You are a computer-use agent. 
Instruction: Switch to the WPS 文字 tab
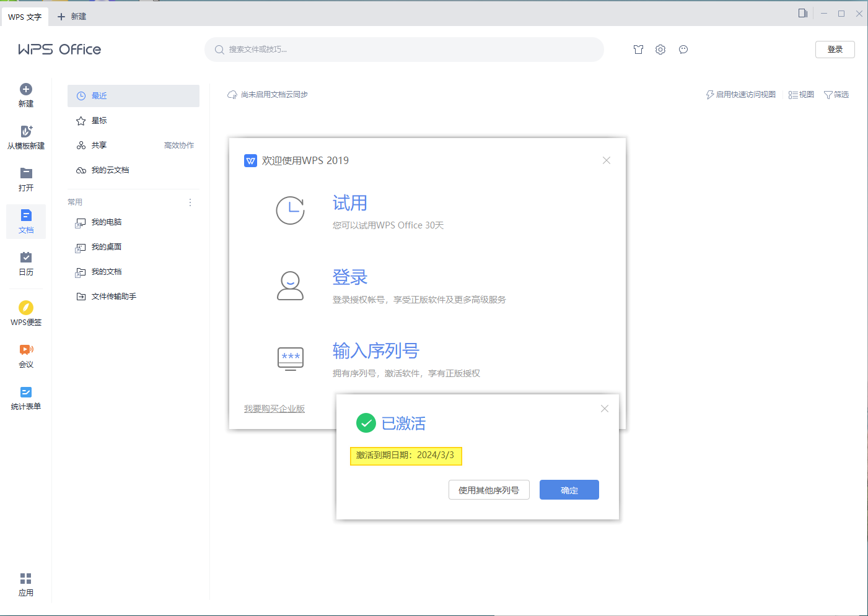pyautogui.click(x=25, y=17)
